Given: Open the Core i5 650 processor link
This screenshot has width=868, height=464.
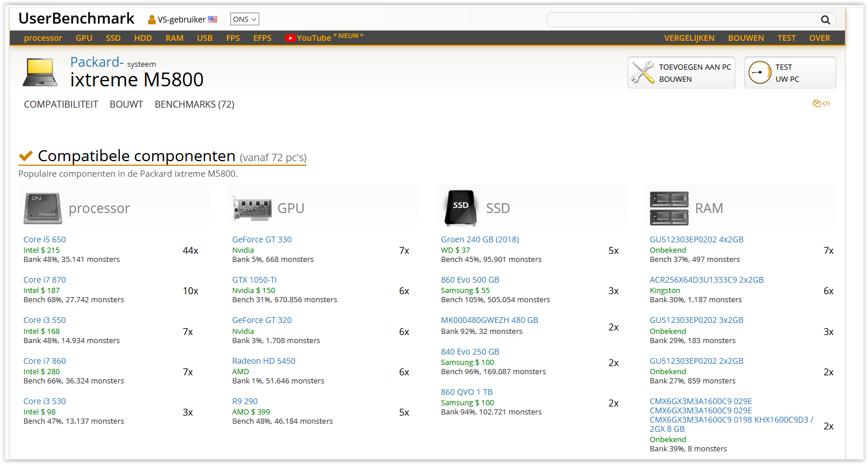Looking at the screenshot, I should [x=45, y=239].
